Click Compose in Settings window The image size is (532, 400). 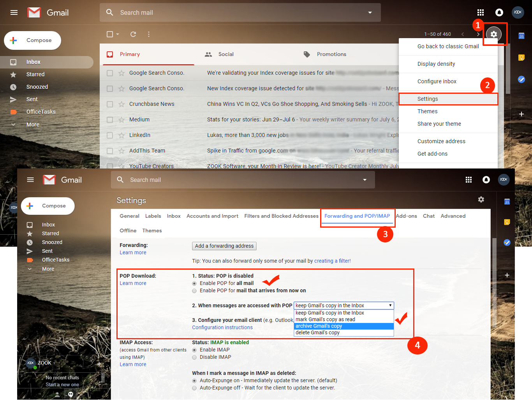(x=48, y=206)
